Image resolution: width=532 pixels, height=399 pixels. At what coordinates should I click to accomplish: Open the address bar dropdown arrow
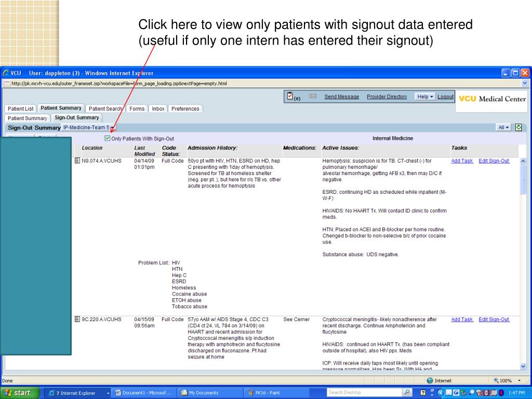(525, 83)
